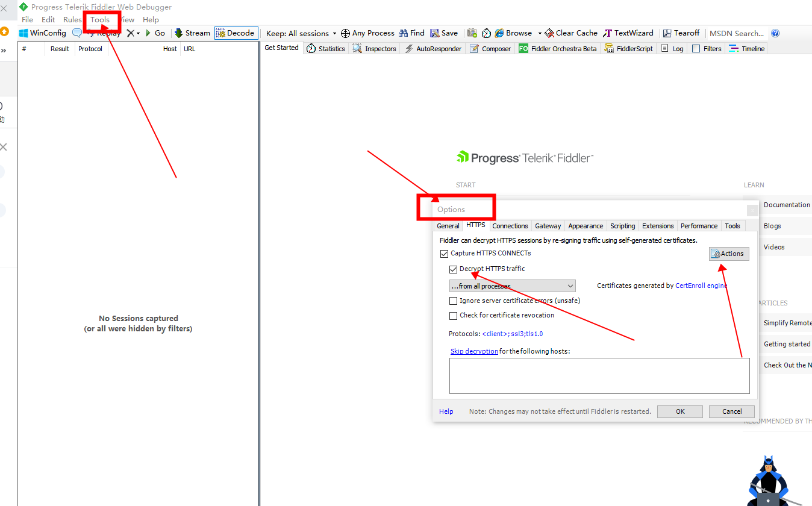Click the skip decryption hosts text box
Image resolution: width=812 pixels, height=506 pixels.
(599, 376)
